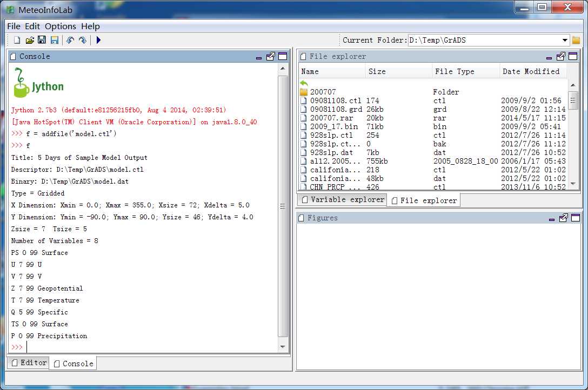Image resolution: width=588 pixels, height=390 pixels.
Task: Browse for folder using the yellow folder icon
Action: click(576, 40)
